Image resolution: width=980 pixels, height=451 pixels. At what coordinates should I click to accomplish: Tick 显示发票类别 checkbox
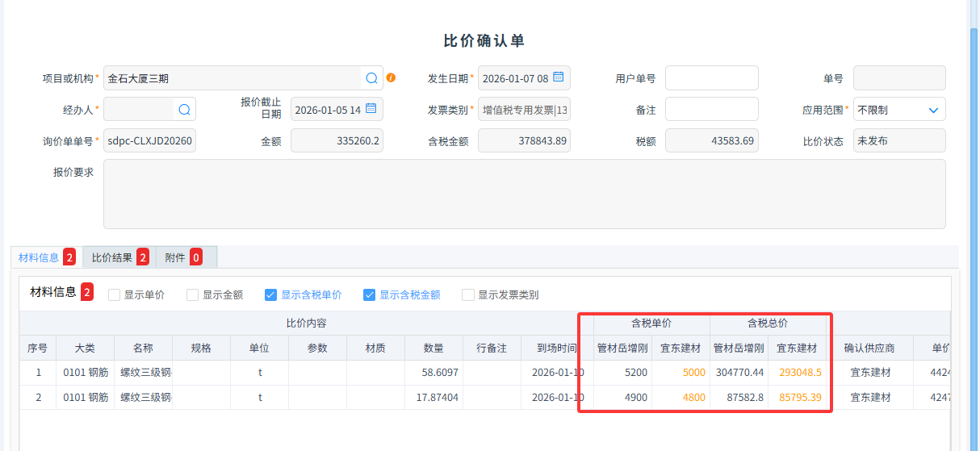pyautogui.click(x=467, y=295)
